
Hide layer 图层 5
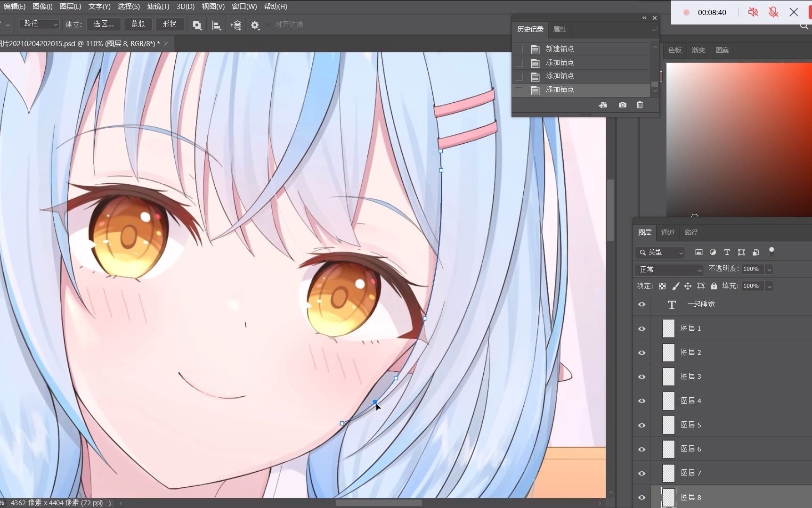[x=641, y=425]
